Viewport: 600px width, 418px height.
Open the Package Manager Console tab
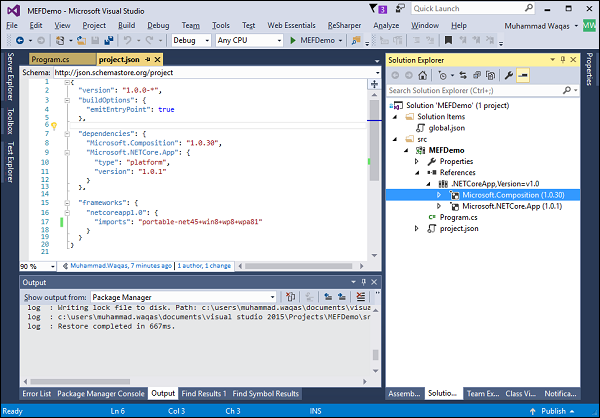(101, 394)
